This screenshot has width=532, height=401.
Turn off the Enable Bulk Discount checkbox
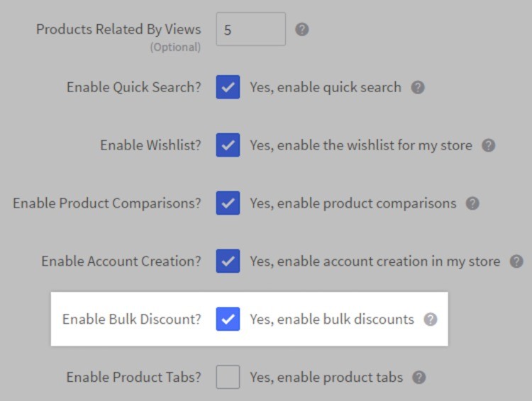coord(228,320)
